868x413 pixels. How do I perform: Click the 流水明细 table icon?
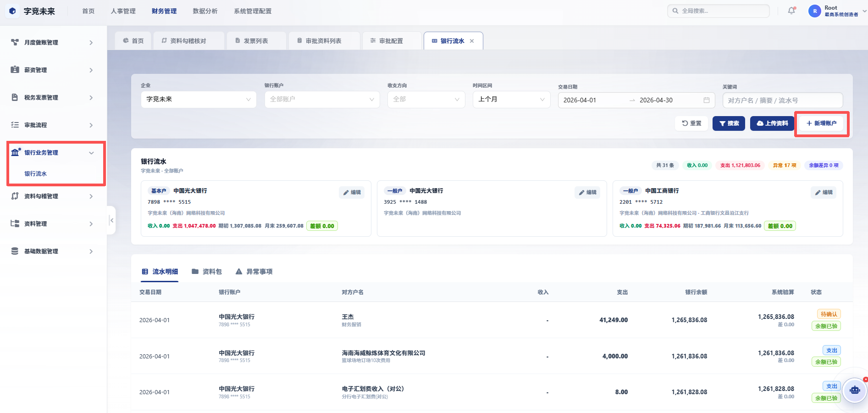coord(145,272)
